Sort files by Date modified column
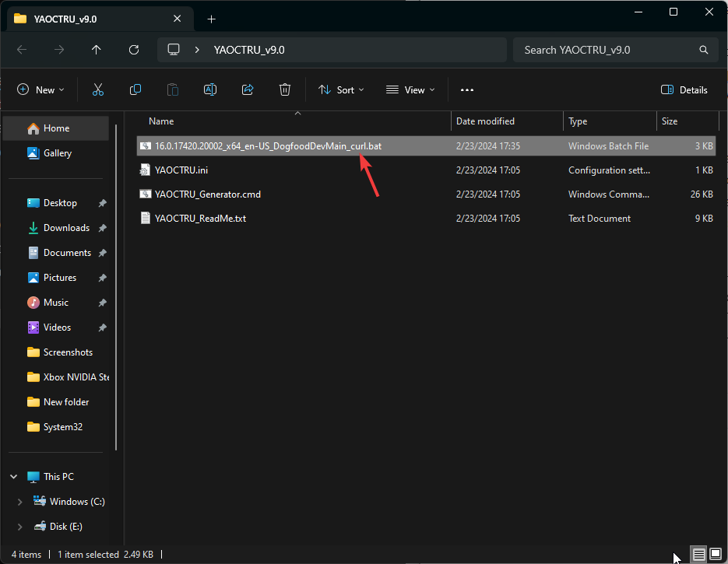This screenshot has width=728, height=564. [x=485, y=121]
